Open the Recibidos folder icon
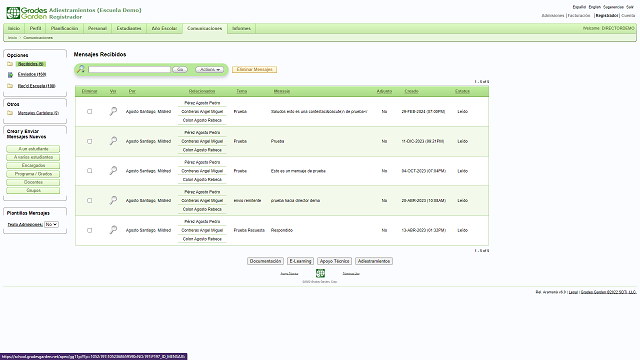 point(10,64)
